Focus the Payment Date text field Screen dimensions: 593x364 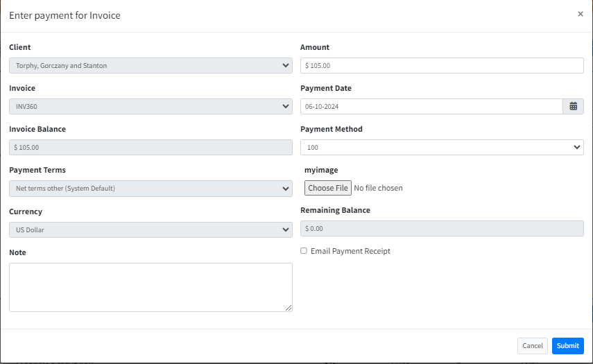tap(431, 107)
